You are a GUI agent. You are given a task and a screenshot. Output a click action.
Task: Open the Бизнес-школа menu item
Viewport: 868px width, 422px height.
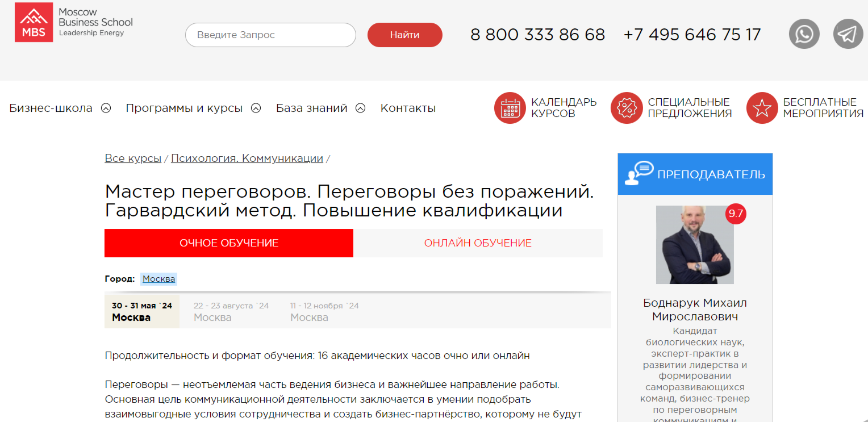pos(51,108)
